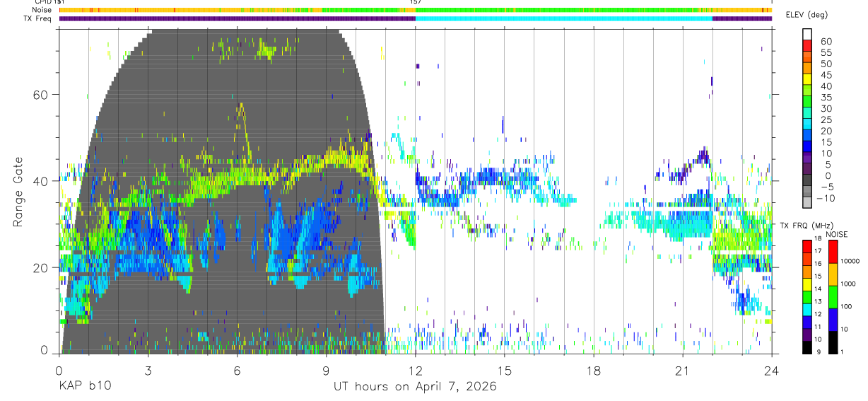This screenshot has width=868, height=401.
Task: Click the red top segment of the NOISE colorbar
Action: pos(832,251)
